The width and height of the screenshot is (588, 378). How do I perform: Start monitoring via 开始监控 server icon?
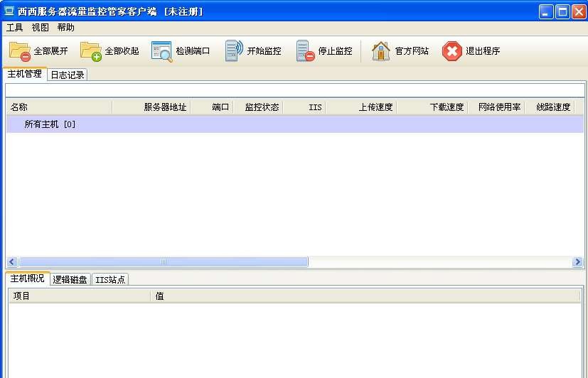pos(234,50)
